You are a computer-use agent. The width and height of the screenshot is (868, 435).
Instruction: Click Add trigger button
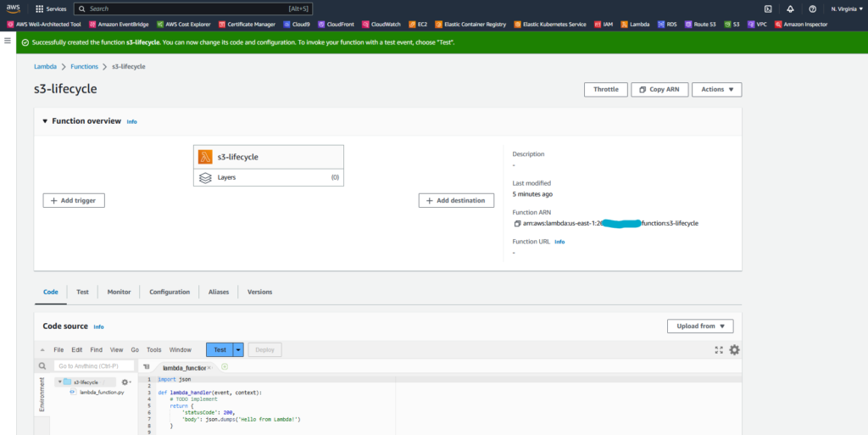(74, 200)
